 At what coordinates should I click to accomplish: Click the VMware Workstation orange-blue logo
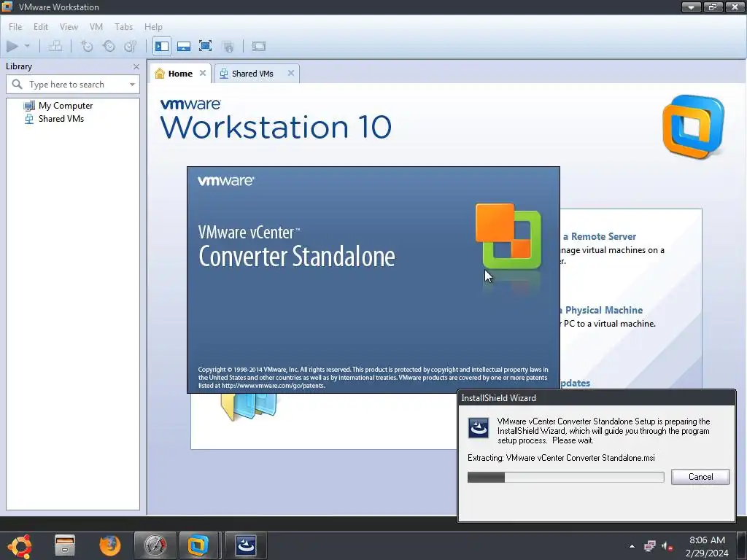[x=693, y=127]
